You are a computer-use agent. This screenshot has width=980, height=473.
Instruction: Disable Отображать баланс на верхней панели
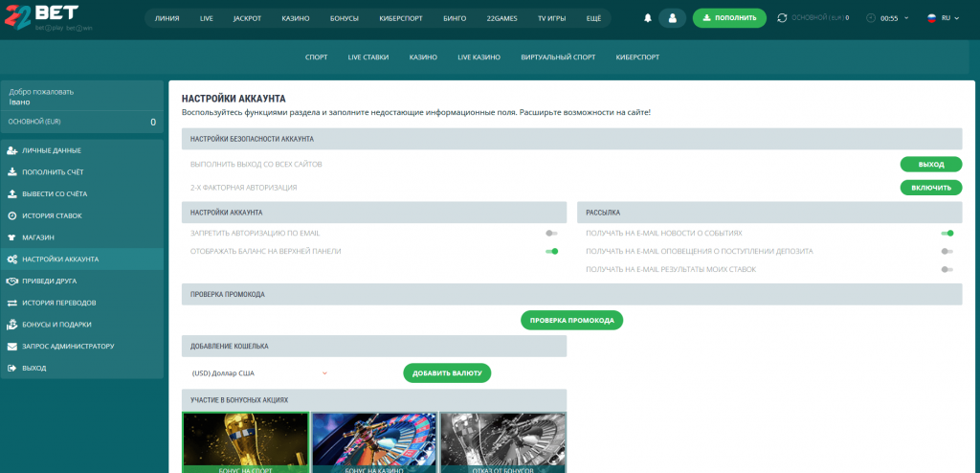(x=551, y=251)
